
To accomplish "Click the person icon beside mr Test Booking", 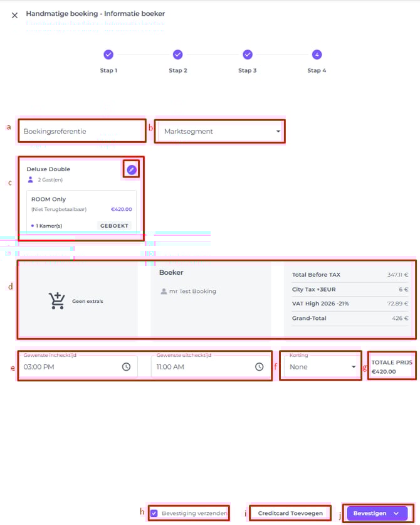I will coord(164,291).
